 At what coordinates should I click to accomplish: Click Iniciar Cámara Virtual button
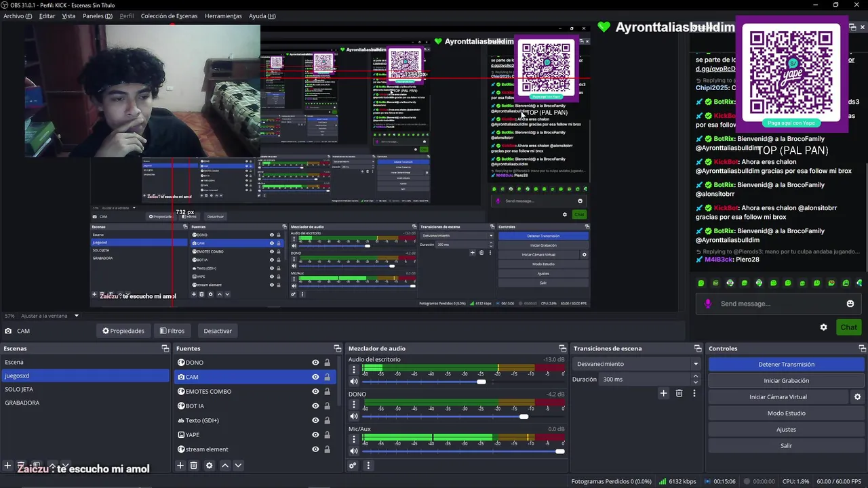[778, 397]
